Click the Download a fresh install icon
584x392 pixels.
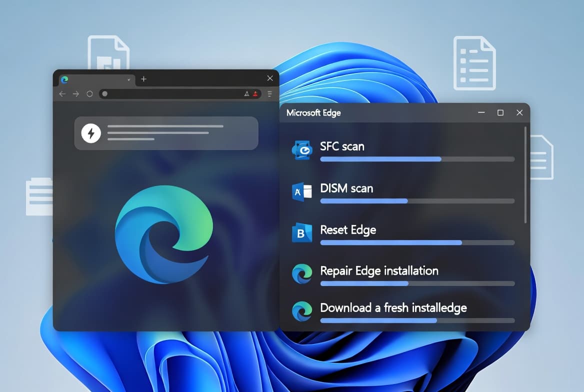(x=302, y=311)
